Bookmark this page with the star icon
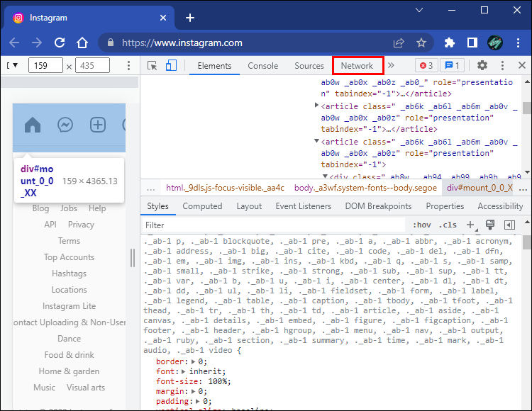The width and height of the screenshot is (532, 411). pos(421,43)
